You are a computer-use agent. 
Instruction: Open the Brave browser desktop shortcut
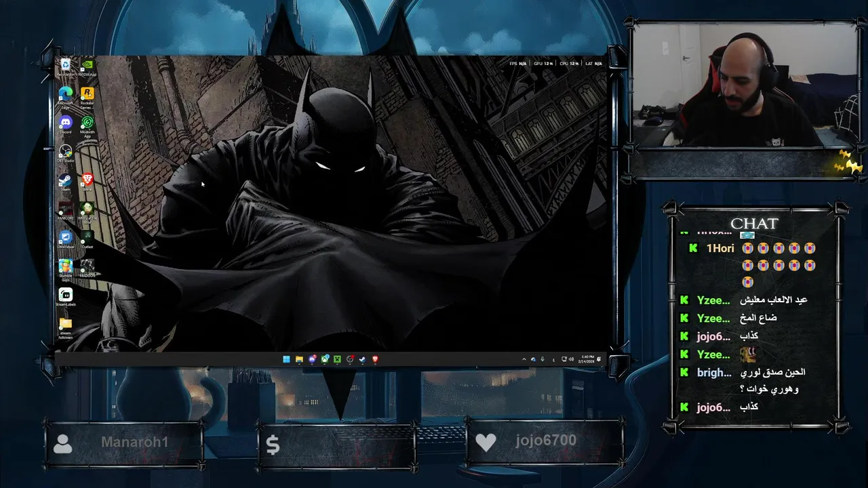pyautogui.click(x=87, y=182)
